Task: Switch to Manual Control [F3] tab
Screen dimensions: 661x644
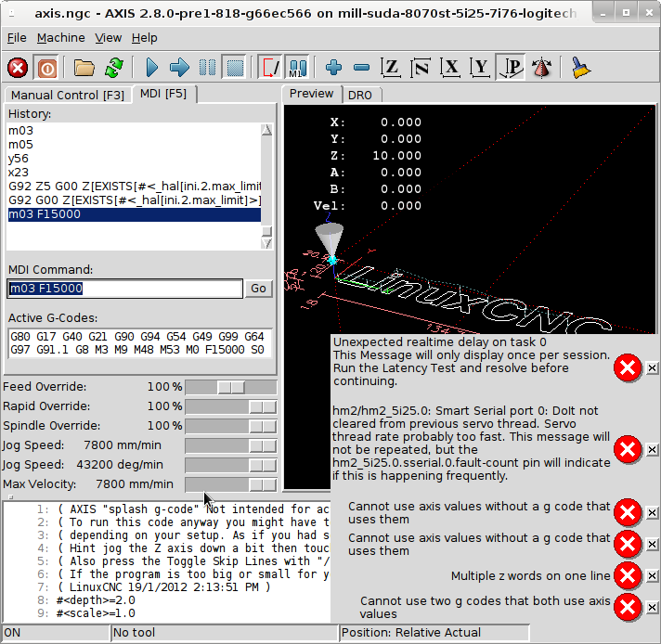Action: click(68, 95)
